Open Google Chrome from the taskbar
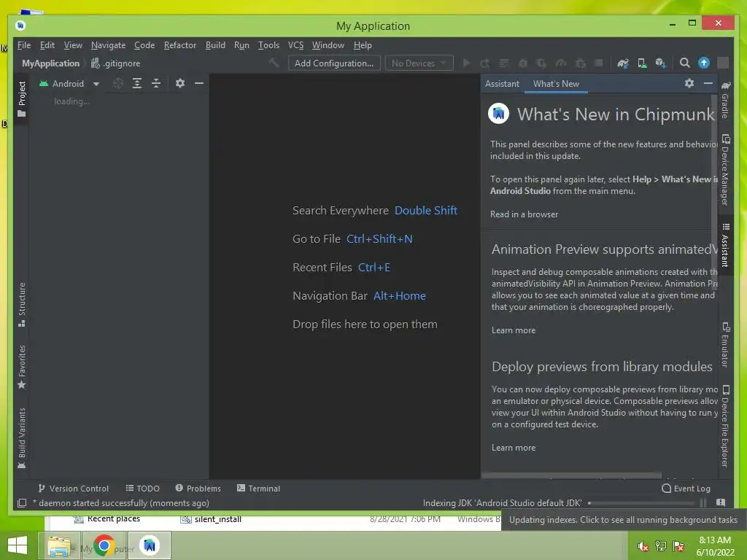The image size is (747, 560). (104, 545)
